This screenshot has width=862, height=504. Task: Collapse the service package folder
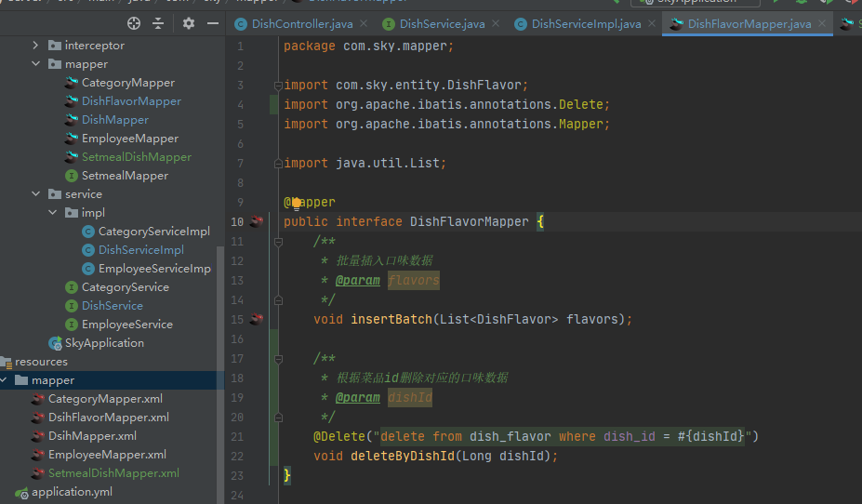click(x=35, y=193)
